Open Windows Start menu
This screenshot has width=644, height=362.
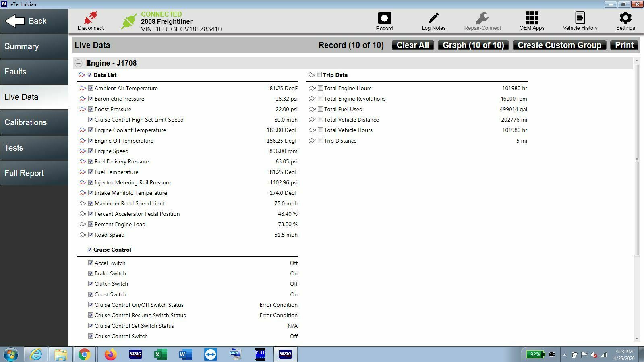click(x=11, y=354)
